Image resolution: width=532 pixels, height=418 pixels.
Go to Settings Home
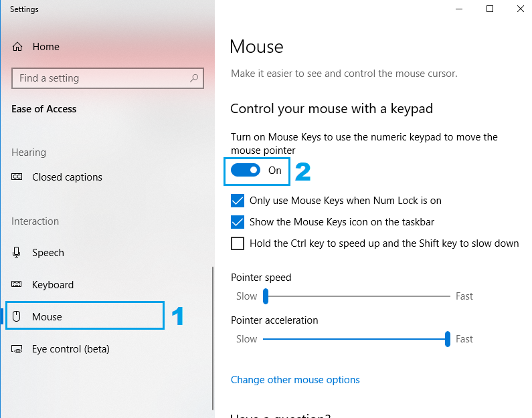[x=46, y=47]
